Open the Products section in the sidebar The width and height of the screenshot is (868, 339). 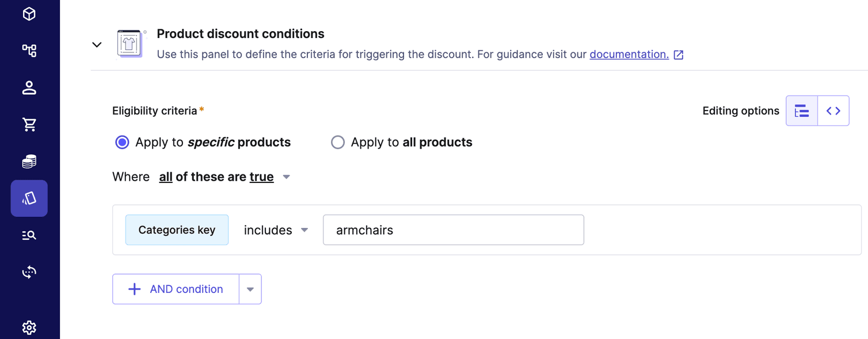click(x=29, y=14)
